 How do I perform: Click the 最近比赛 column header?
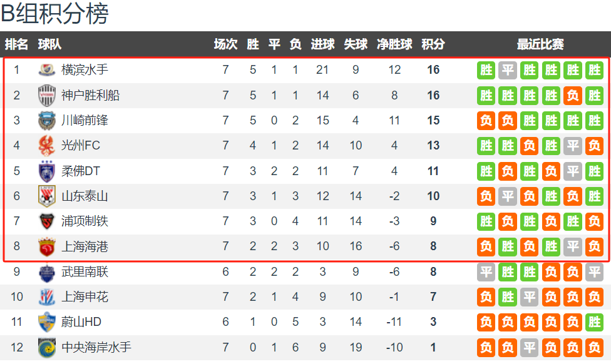540,44
